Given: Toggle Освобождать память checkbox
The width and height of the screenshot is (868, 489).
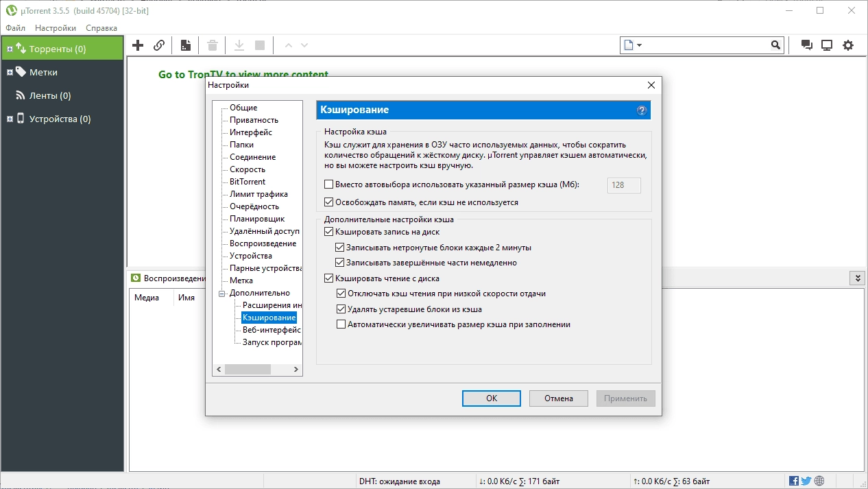Looking at the screenshot, I should [x=329, y=202].
